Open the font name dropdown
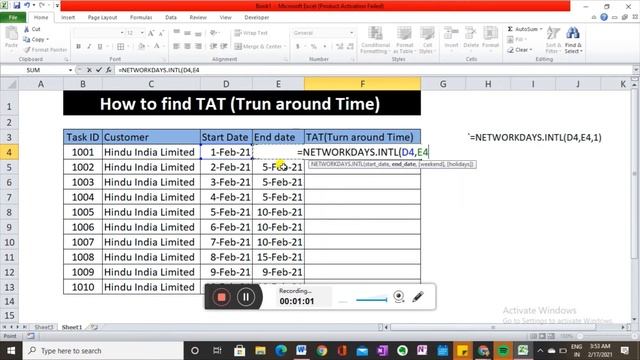Viewport: 640px width, 360px height. point(122,33)
